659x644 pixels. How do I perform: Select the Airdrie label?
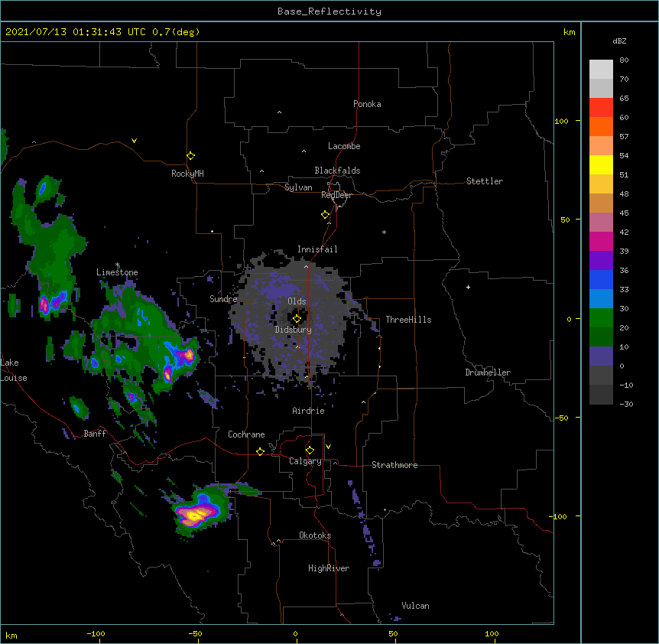coord(309,411)
